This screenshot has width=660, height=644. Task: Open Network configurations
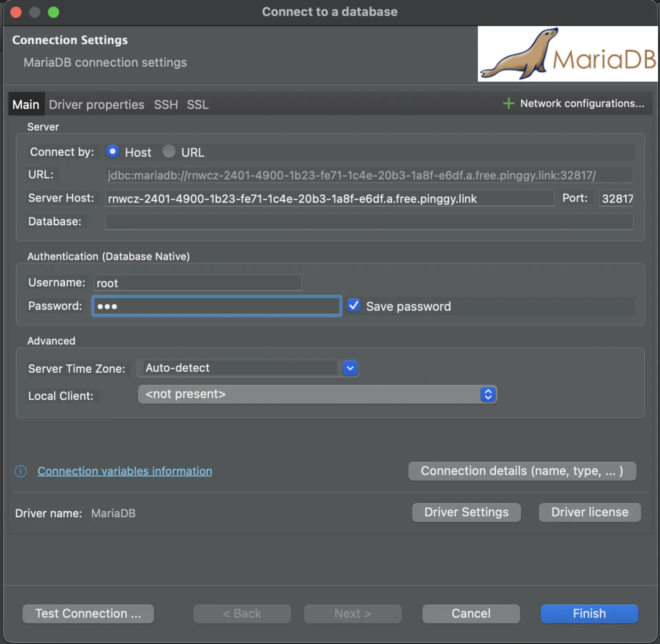(x=582, y=103)
